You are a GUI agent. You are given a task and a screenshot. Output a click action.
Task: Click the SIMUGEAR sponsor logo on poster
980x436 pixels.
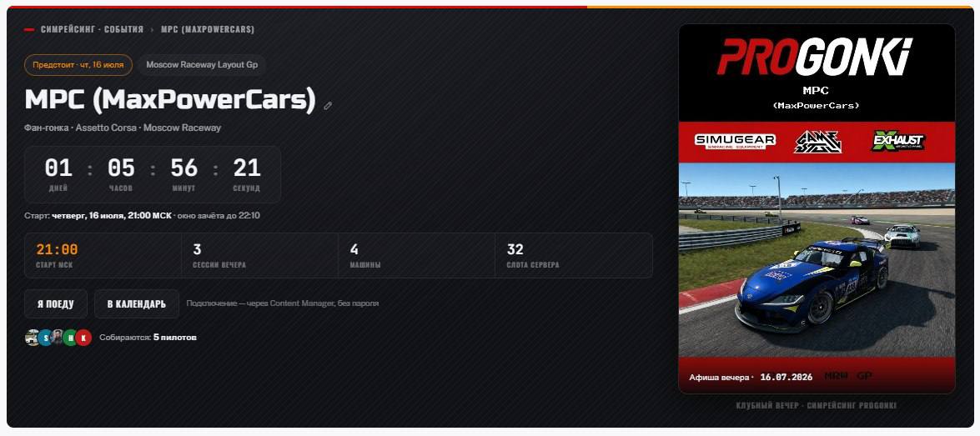click(x=735, y=141)
